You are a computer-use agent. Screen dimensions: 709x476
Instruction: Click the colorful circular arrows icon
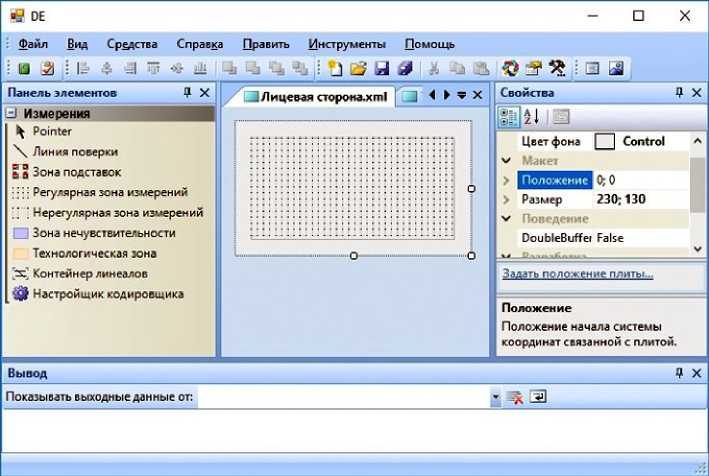coord(510,68)
